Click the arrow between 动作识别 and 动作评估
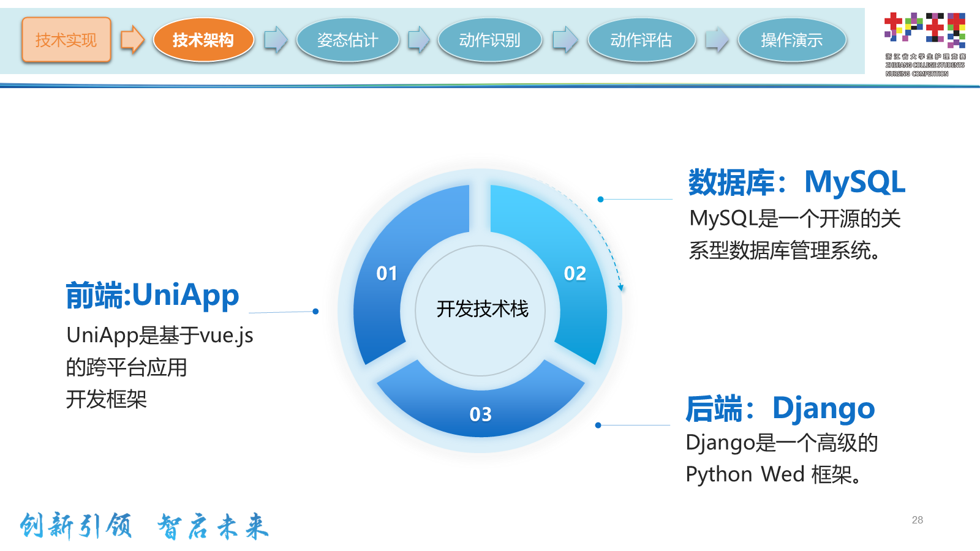The width and height of the screenshot is (980, 551). coord(565,40)
